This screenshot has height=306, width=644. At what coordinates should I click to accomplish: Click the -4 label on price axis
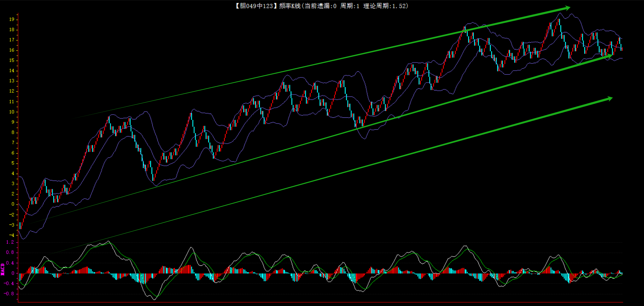click(x=12, y=235)
